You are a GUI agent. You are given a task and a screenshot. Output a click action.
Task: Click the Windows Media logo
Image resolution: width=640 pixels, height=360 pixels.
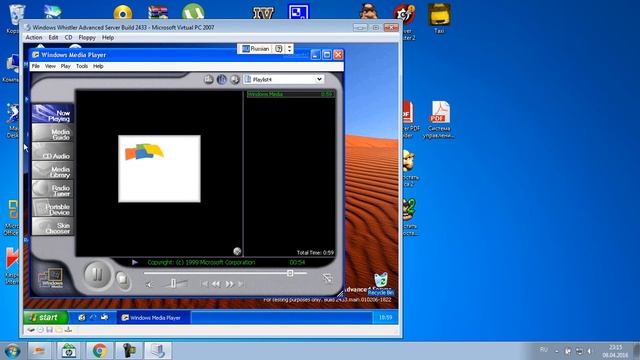[51, 278]
